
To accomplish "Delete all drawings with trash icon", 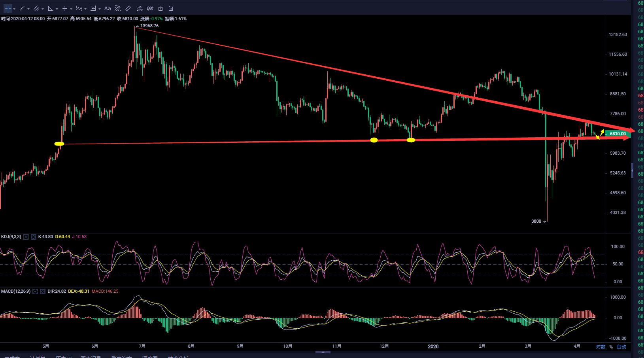I will (171, 8).
